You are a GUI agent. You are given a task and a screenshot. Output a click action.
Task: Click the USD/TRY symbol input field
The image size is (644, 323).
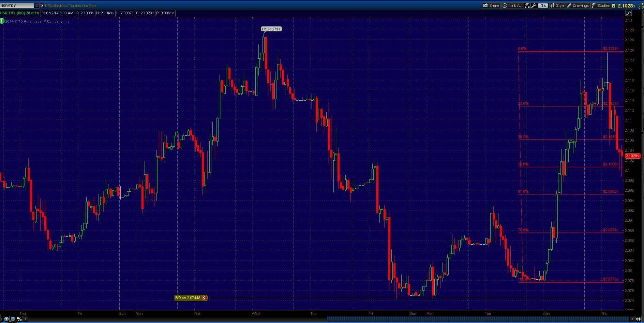coord(17,6)
